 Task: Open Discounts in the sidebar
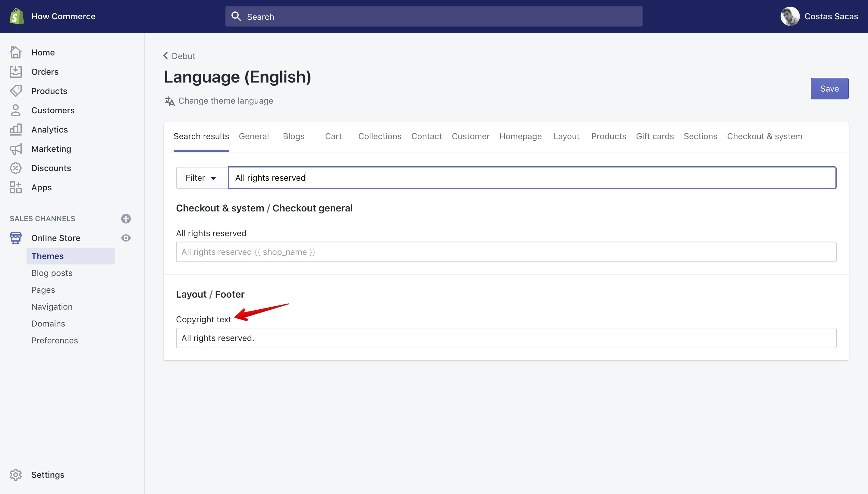(x=51, y=168)
